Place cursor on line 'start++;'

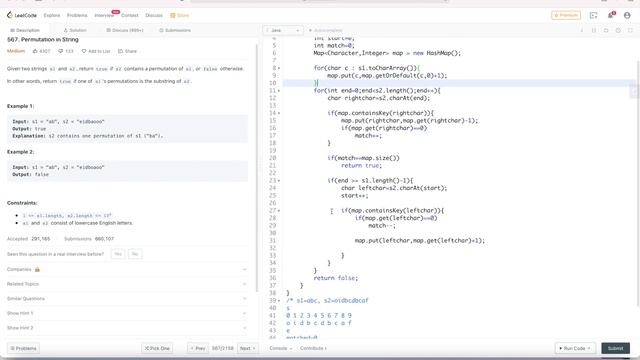click(x=355, y=196)
